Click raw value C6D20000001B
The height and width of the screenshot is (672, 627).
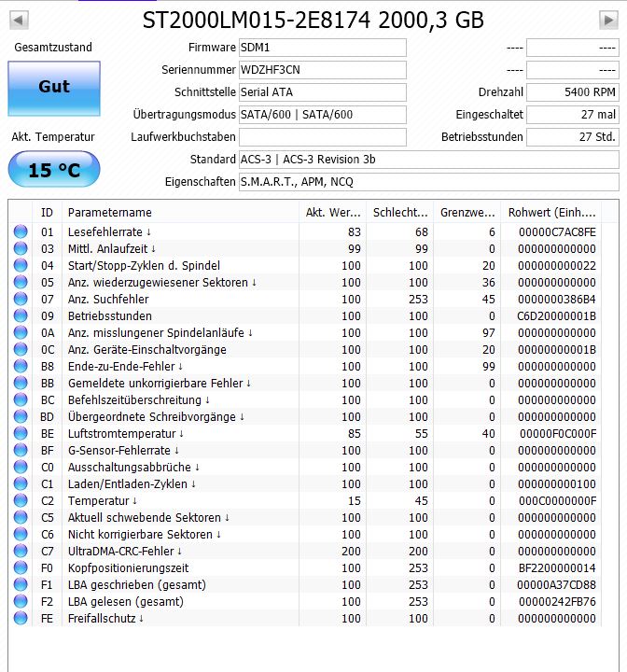pos(556,316)
